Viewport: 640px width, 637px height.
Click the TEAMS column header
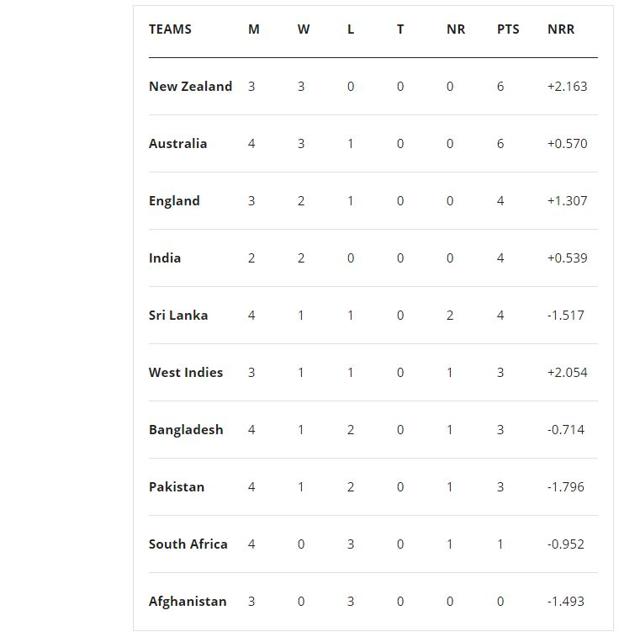click(170, 29)
